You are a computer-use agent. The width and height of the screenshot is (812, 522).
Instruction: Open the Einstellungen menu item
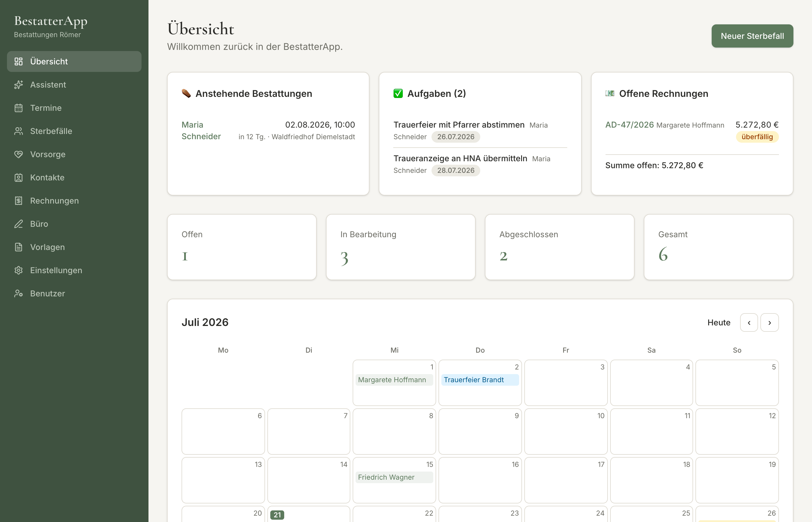74,271
